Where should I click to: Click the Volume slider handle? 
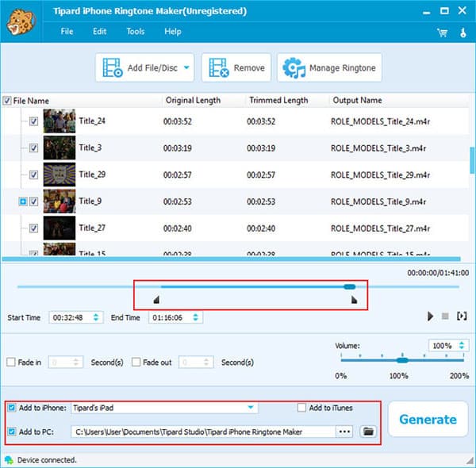click(x=402, y=359)
